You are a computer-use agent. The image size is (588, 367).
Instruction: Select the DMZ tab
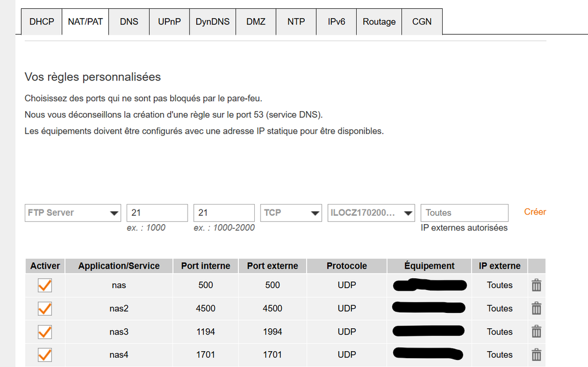255,21
